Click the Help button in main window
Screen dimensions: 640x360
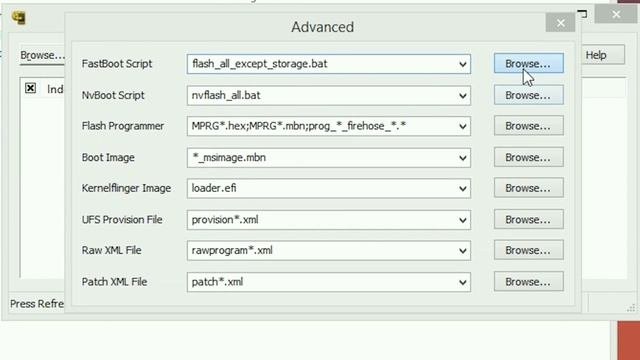tap(601, 55)
